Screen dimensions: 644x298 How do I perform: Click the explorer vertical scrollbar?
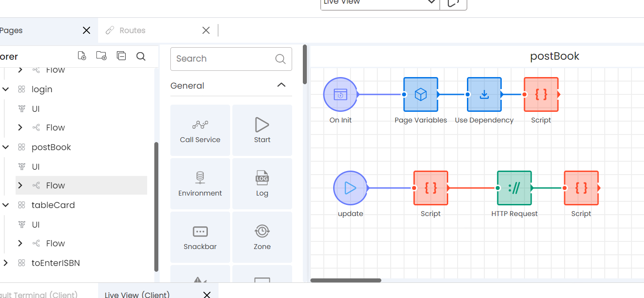pos(156,207)
